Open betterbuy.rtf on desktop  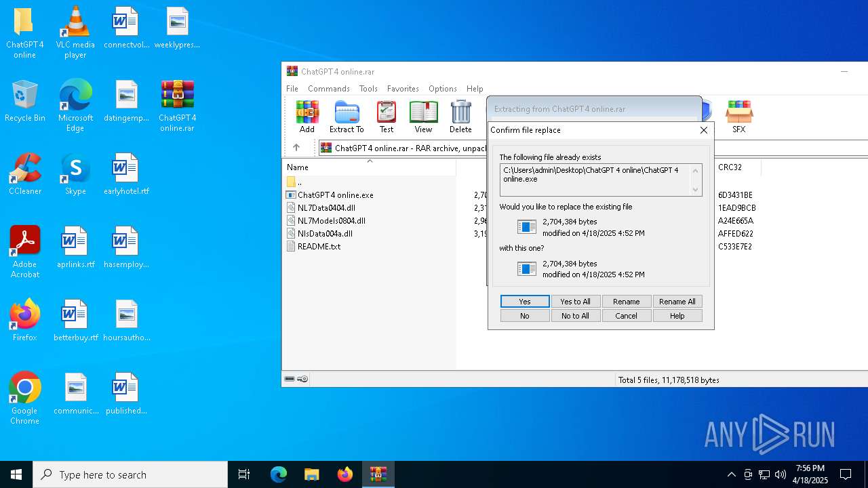tap(75, 321)
